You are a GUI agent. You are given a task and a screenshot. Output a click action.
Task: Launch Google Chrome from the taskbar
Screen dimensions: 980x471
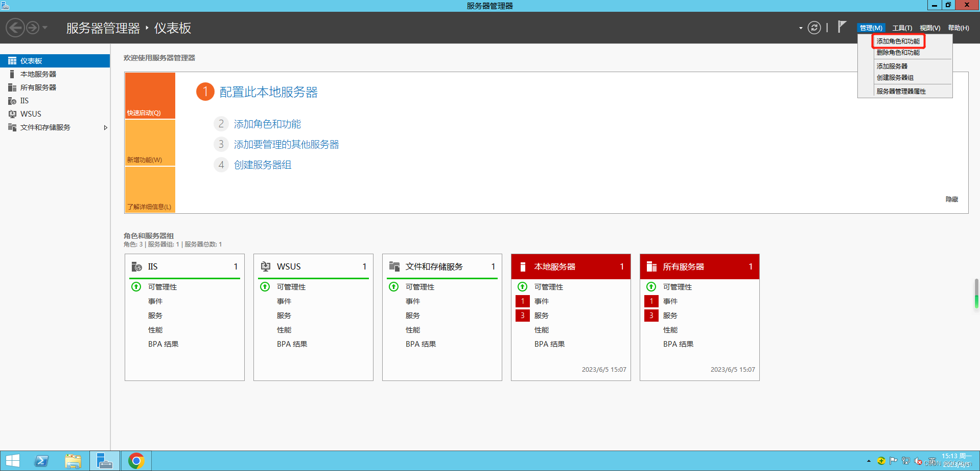pos(136,461)
